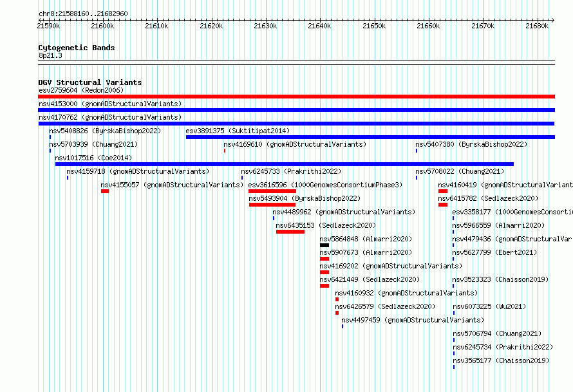This screenshot has width=573, height=392.
Task: Select red bar under nsv5493904
Action: coord(272,205)
